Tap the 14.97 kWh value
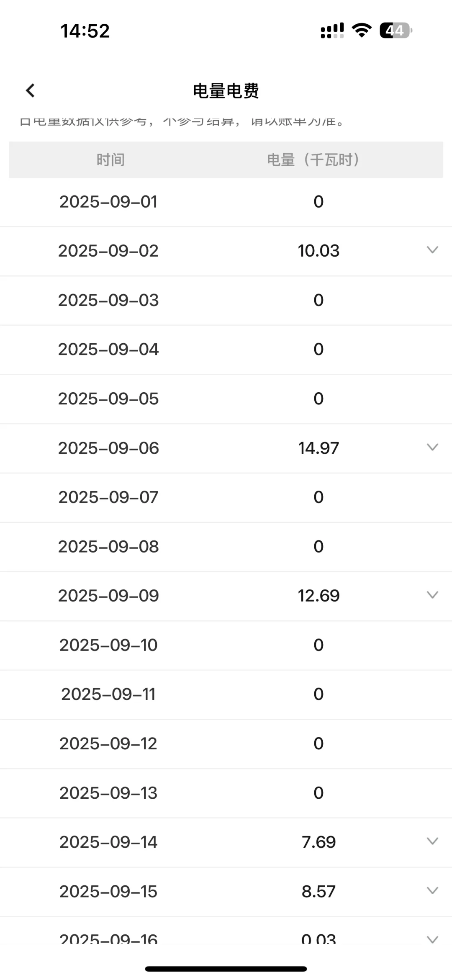452x980 pixels. pyautogui.click(x=318, y=448)
